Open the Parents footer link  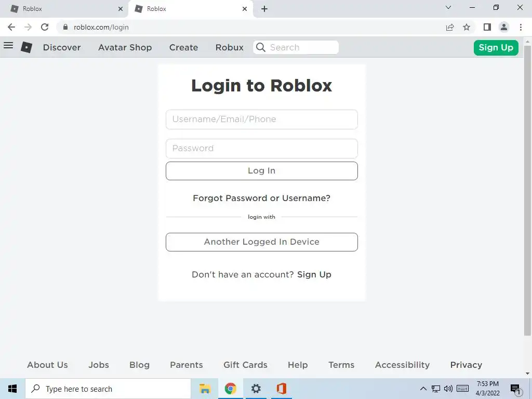187,365
